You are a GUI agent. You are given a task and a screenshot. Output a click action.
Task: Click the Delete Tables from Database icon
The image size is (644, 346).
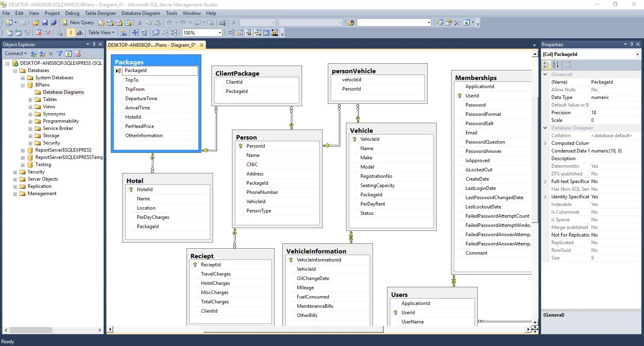point(39,33)
